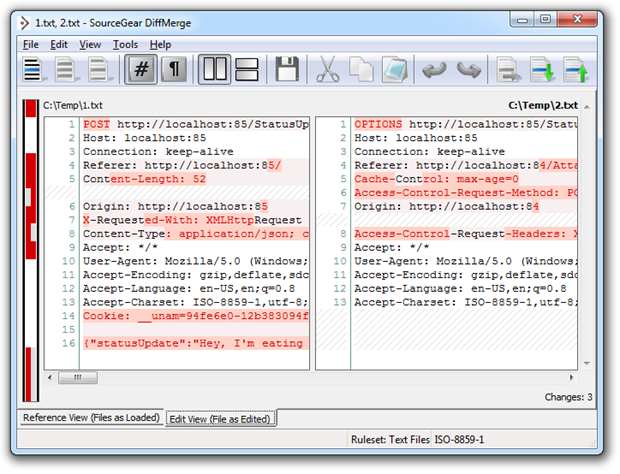Switch to side-by-side vertical split layout
Image resolution: width=620 pixels, height=474 pixels.
click(x=214, y=70)
